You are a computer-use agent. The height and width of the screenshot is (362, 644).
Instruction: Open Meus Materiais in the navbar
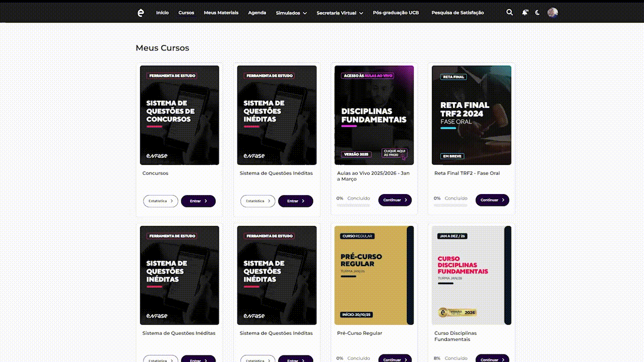coord(221,13)
